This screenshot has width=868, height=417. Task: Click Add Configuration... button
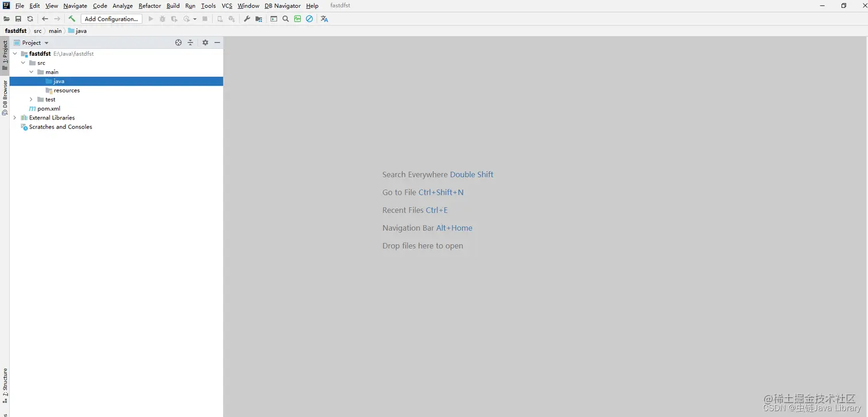click(x=111, y=19)
